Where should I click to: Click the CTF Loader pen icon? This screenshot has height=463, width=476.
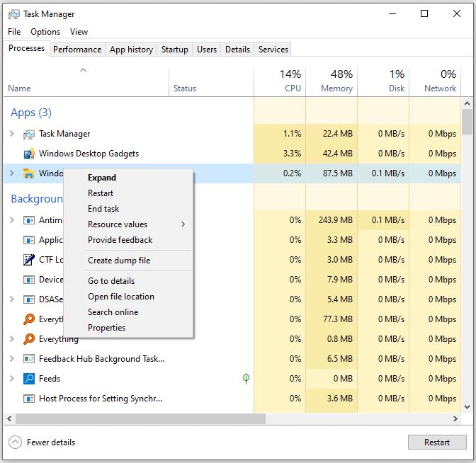pos(29,260)
